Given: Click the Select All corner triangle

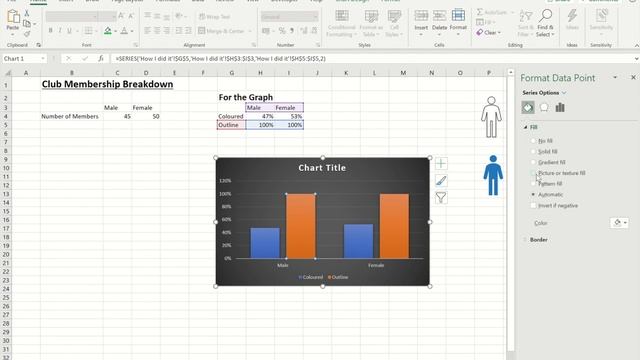Looking at the screenshot, I should point(7,73).
